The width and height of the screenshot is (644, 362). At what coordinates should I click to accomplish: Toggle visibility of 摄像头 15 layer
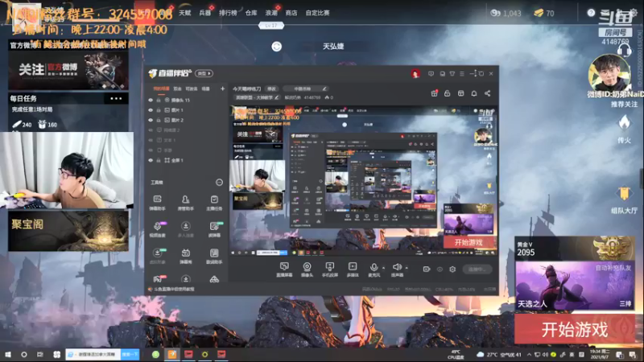pos(151,100)
